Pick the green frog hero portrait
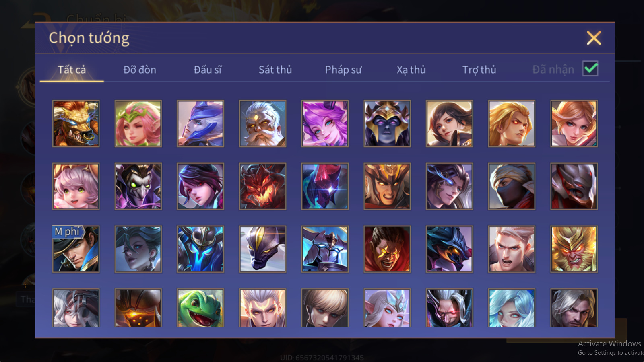The image size is (644, 362). click(x=200, y=308)
